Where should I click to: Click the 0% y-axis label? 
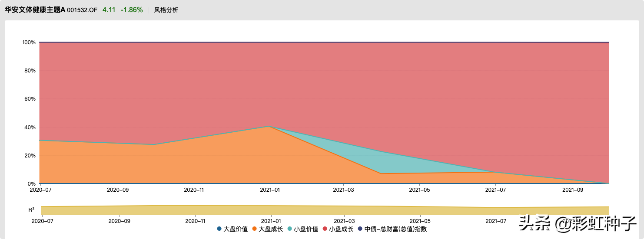tap(32, 184)
